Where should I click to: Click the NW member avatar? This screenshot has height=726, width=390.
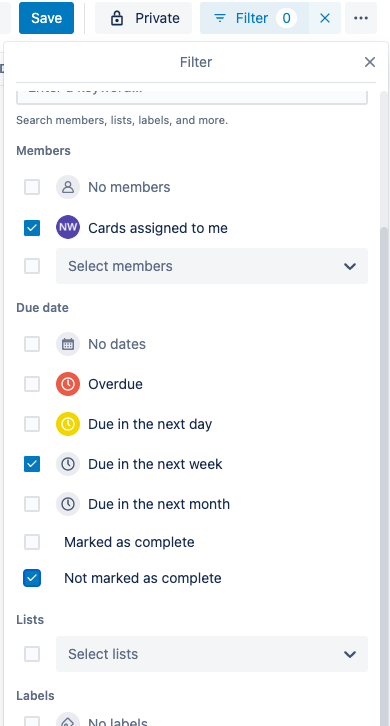coord(68,227)
